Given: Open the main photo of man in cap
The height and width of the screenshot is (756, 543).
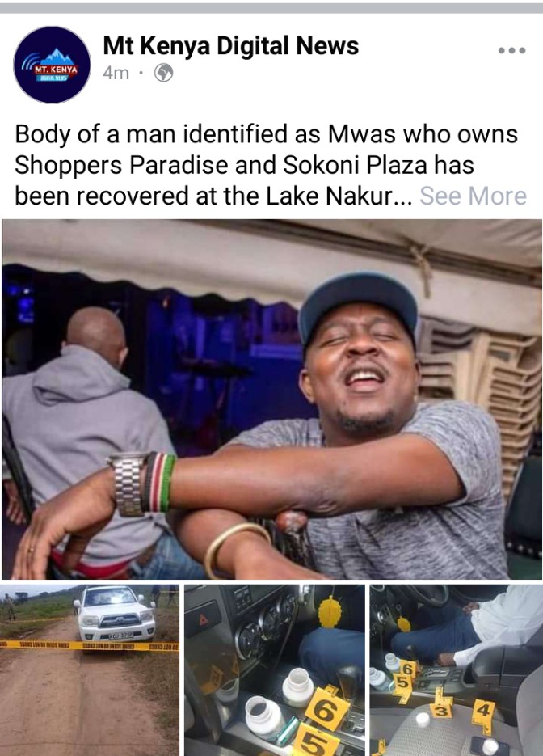Looking at the screenshot, I should coord(271,399).
